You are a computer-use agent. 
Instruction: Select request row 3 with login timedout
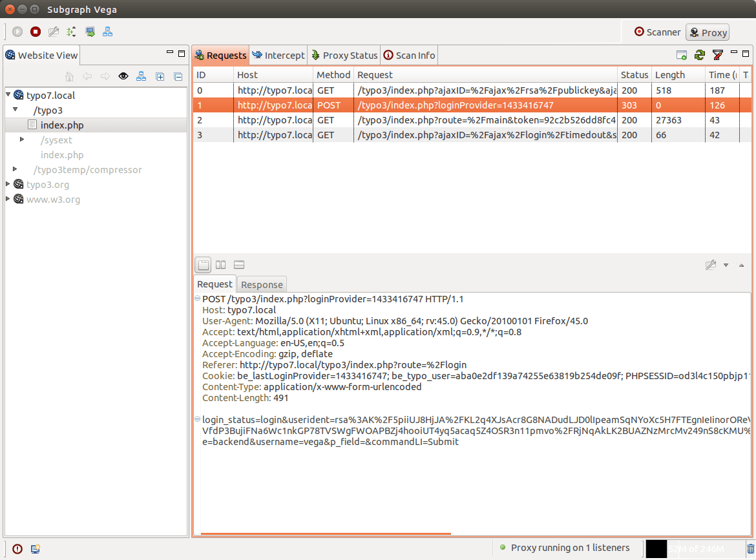point(472,135)
